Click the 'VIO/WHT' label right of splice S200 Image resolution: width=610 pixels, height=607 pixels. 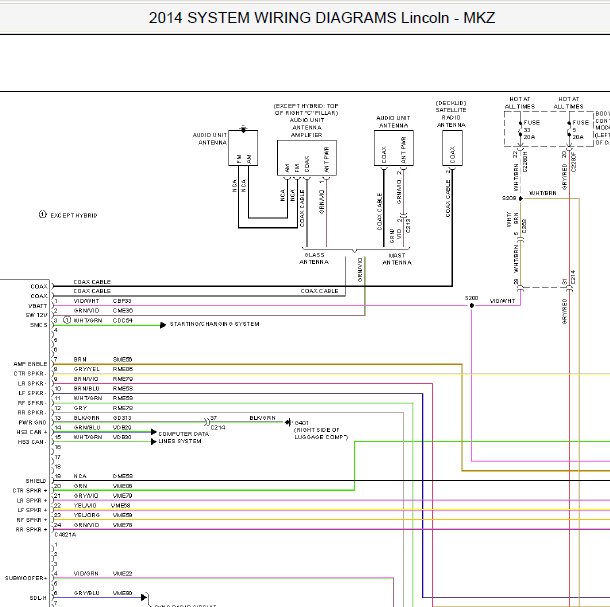[502, 301]
